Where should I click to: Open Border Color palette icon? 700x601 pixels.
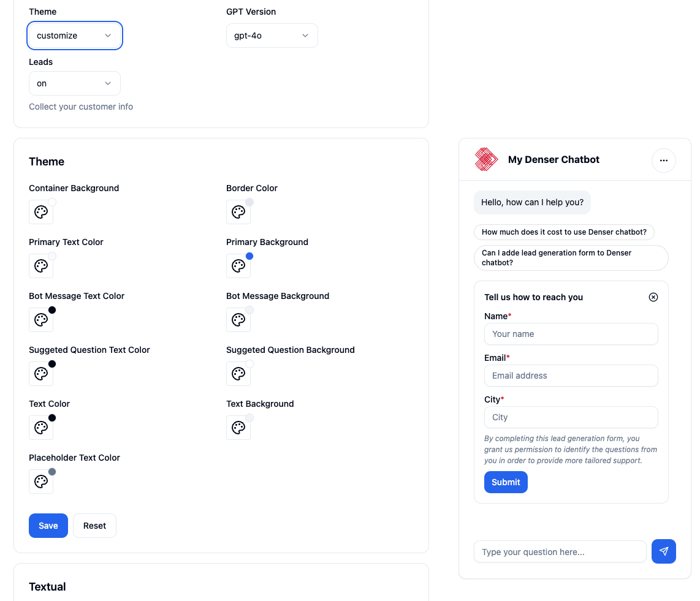pos(238,212)
